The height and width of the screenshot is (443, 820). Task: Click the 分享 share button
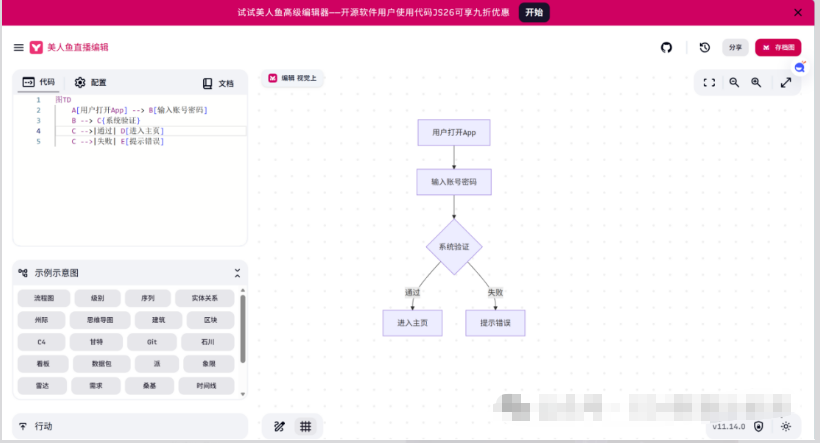[x=735, y=48]
